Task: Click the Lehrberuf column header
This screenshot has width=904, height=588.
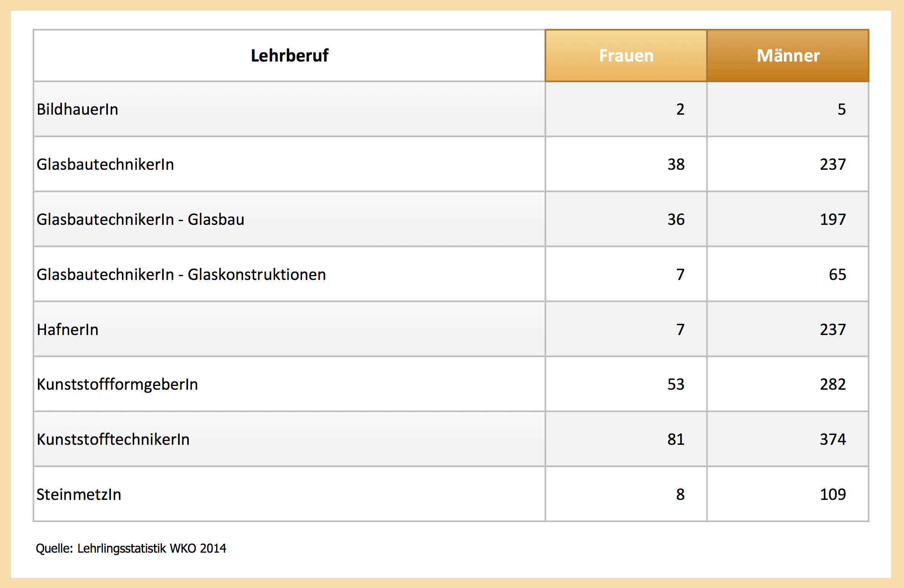Action: pos(289,56)
